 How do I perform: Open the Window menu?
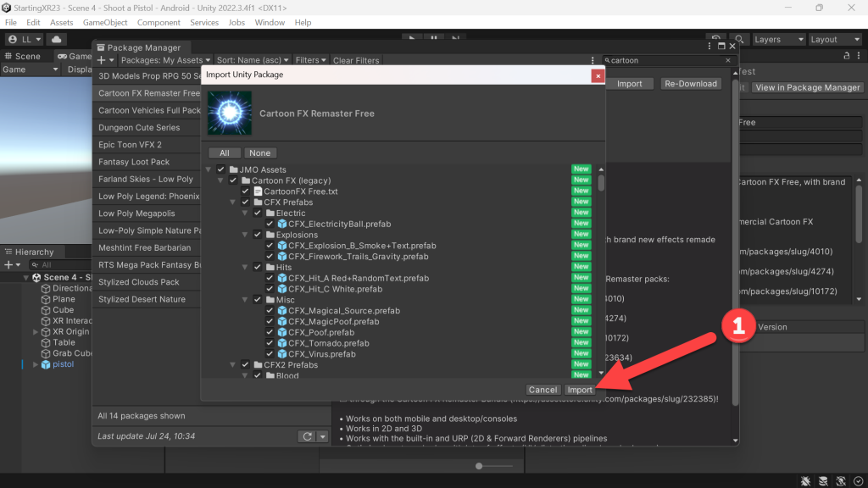[x=270, y=23]
